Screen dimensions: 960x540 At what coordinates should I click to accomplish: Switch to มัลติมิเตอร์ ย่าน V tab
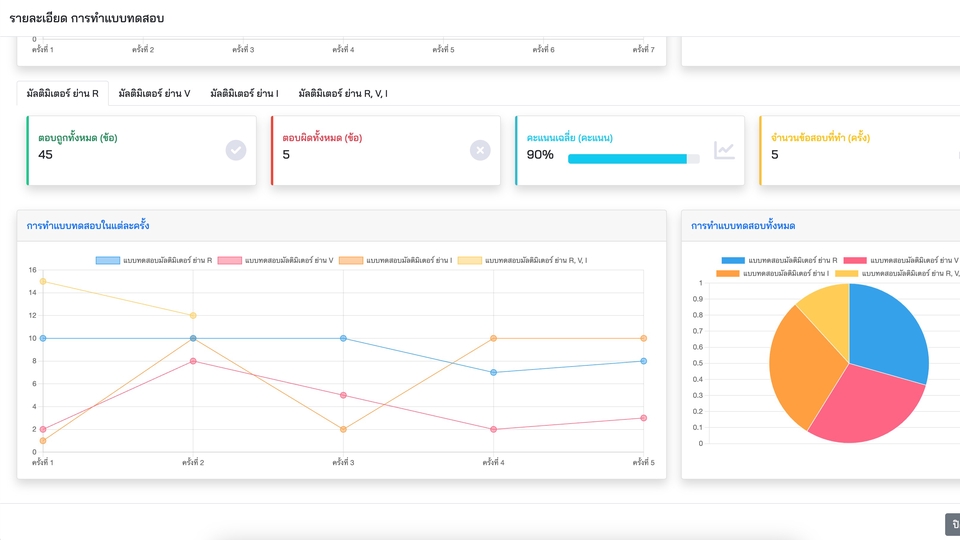[x=154, y=94]
